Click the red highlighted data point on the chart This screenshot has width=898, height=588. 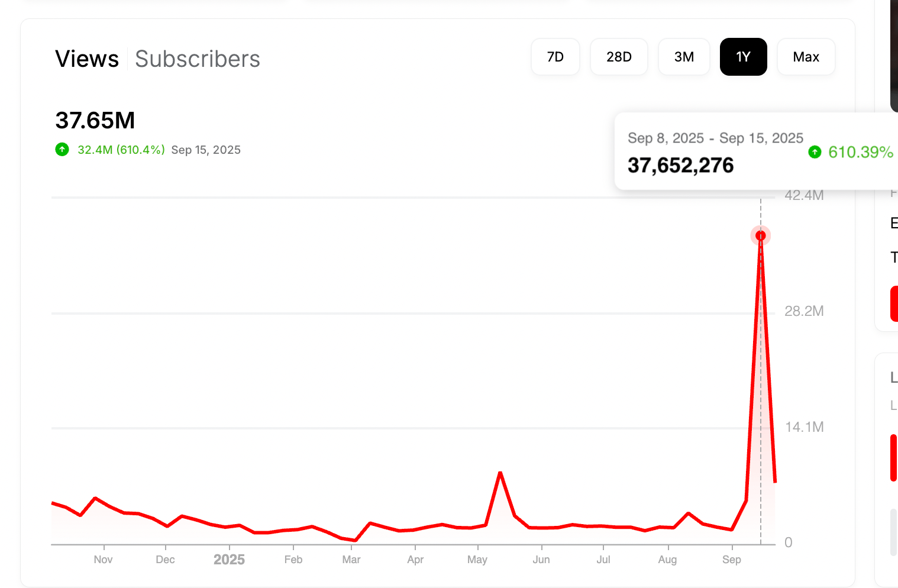click(x=761, y=235)
